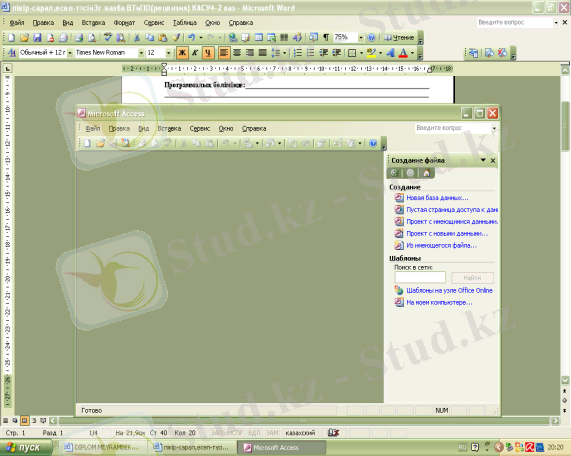Viewport: 571px width, 456px height.
Task: Toggle Bold (Ж) formatting in Word
Action: (182, 53)
